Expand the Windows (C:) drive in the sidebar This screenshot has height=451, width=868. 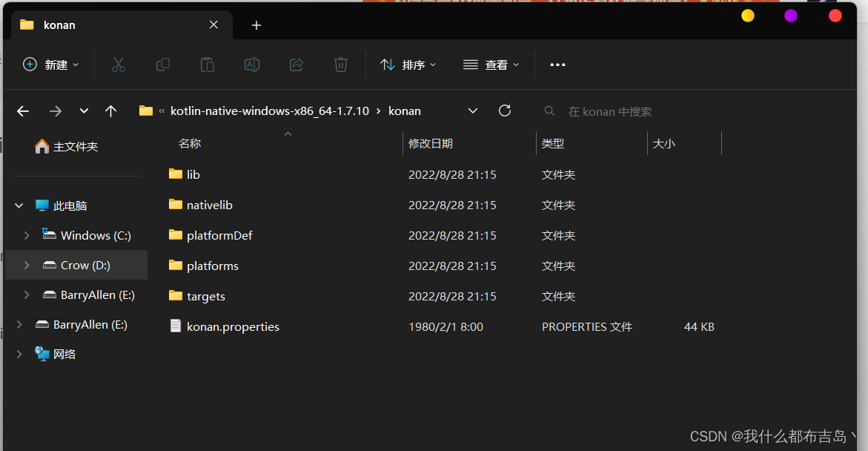[27, 235]
